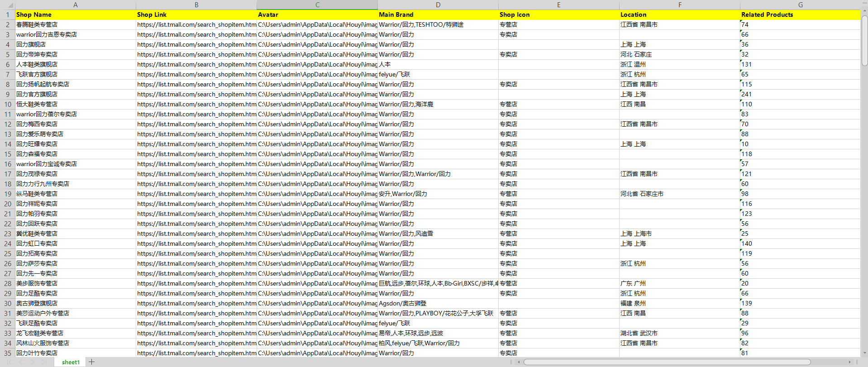The height and width of the screenshot is (367, 868).
Task: Select the shop link cell in row 2
Action: point(196,24)
